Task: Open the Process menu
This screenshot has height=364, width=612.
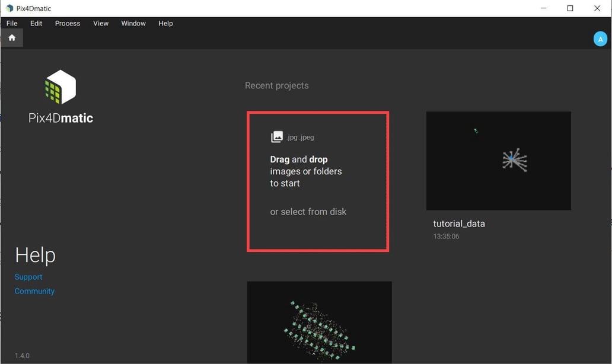Action: [x=68, y=23]
